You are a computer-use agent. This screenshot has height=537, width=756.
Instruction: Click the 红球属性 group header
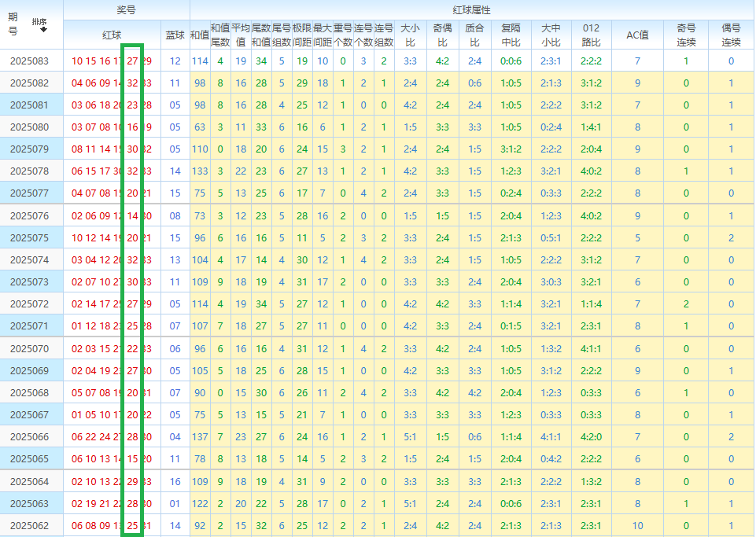(x=471, y=9)
